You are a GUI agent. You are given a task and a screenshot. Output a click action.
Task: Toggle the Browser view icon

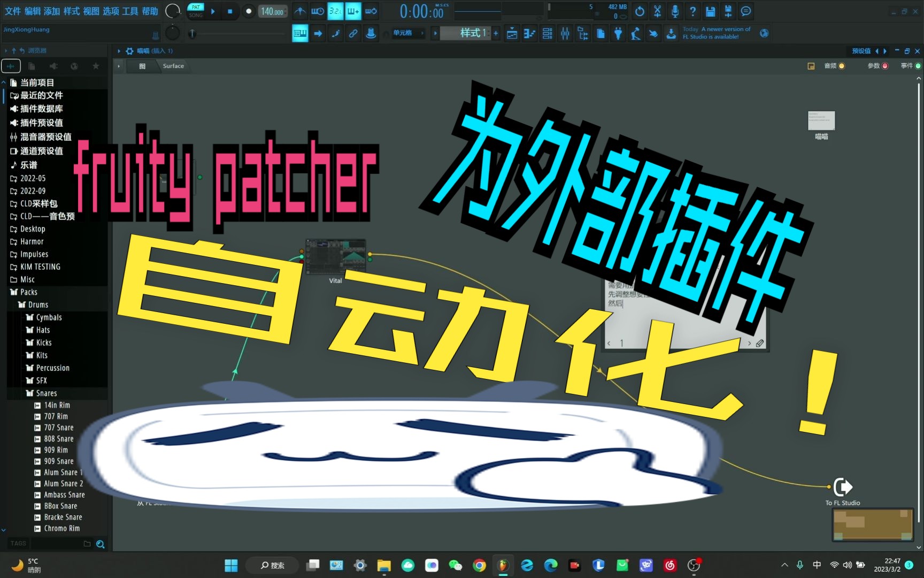coord(583,33)
